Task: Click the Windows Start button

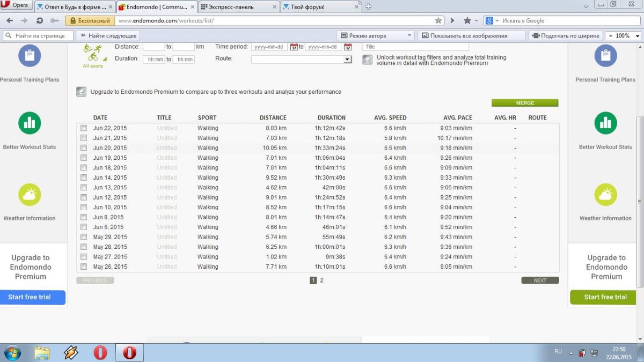Action: click(x=12, y=352)
